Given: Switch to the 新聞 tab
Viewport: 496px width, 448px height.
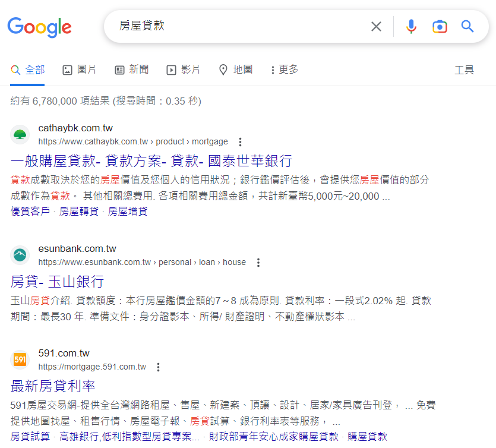Looking at the screenshot, I should tap(132, 70).
